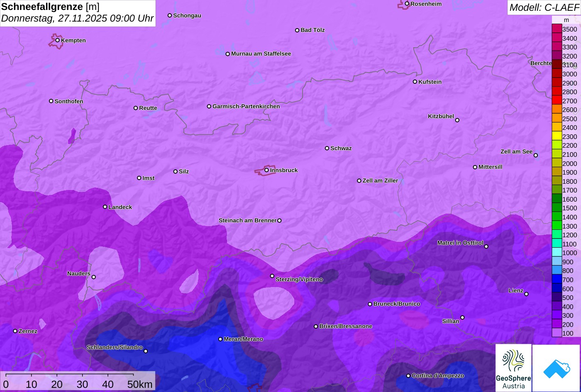Viewport: 581px width, 392px height.
Task: Click the Innsbruck city marker
Action: (x=266, y=170)
